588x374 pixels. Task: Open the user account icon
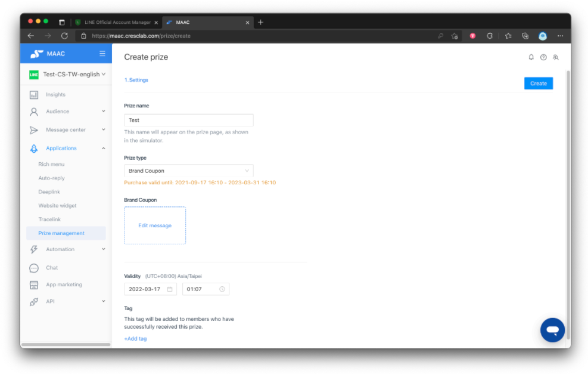(556, 57)
